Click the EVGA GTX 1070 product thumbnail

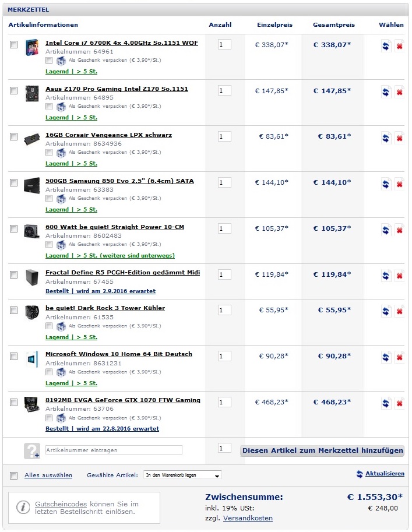pyautogui.click(x=31, y=404)
